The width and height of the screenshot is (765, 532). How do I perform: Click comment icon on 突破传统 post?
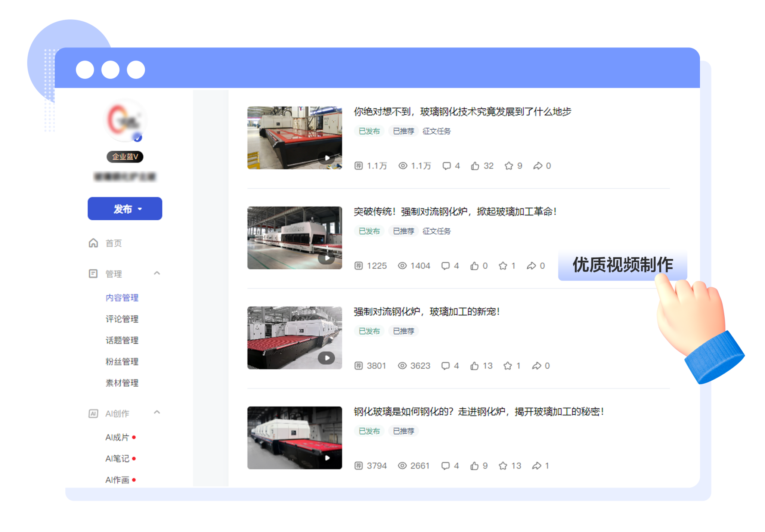(x=445, y=266)
